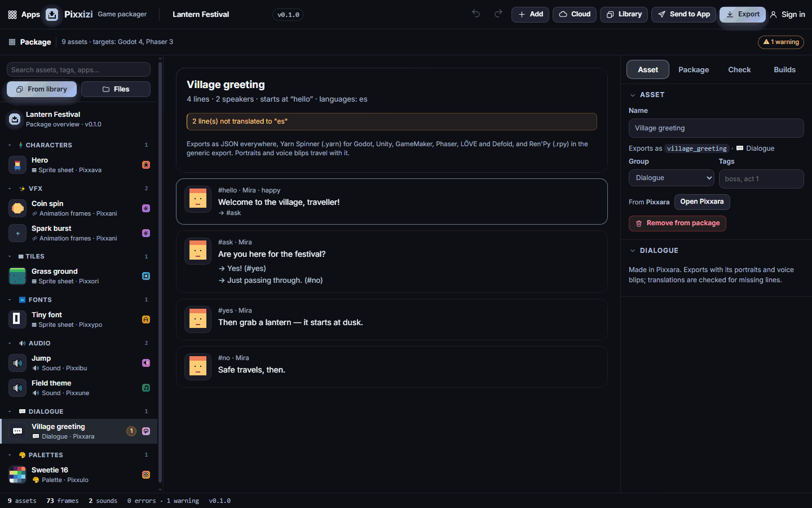This screenshot has width=812, height=508.
Task: Focus the Search assets field
Action: [x=78, y=69]
